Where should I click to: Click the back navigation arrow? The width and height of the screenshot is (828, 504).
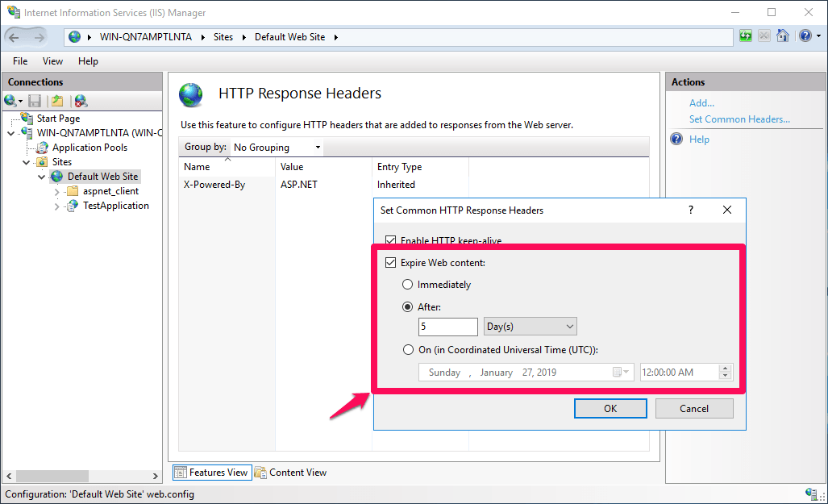[x=12, y=35]
